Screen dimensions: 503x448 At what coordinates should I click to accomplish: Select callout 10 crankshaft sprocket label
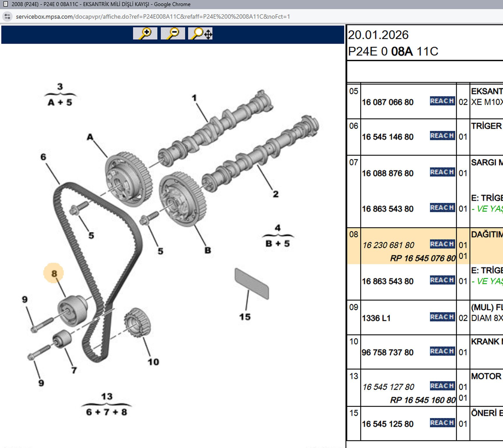tap(153, 362)
